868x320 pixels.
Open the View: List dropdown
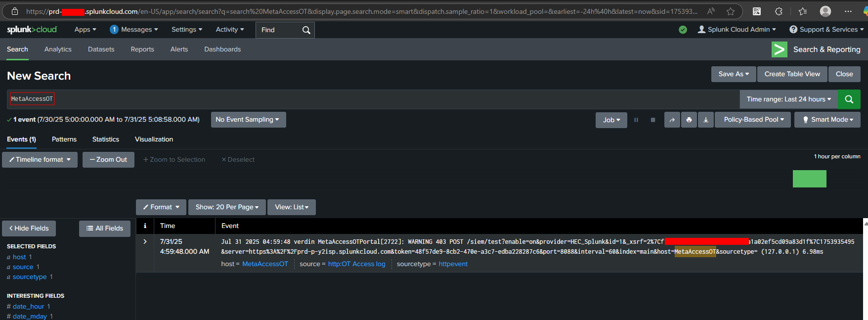pos(292,207)
